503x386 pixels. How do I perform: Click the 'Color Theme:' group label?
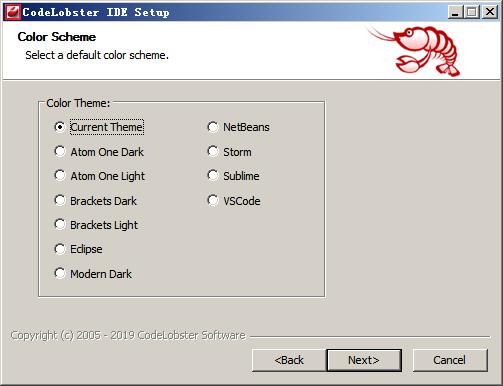(78, 103)
